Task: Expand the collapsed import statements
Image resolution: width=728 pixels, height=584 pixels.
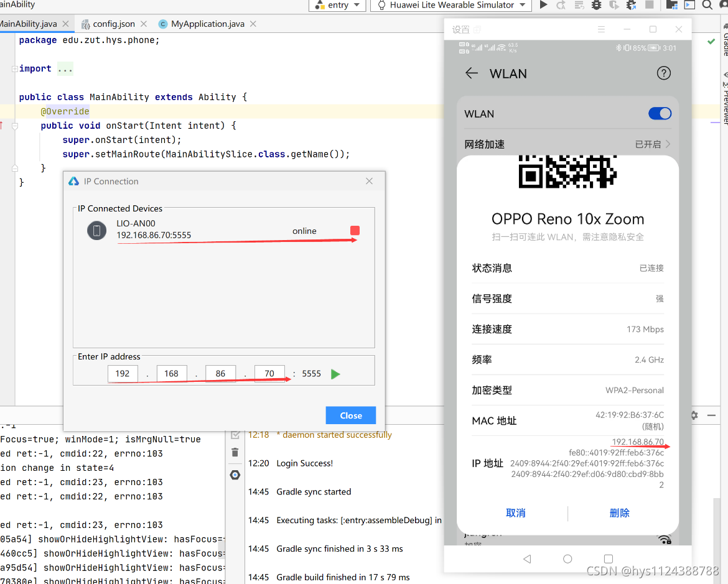Action: click(x=15, y=68)
